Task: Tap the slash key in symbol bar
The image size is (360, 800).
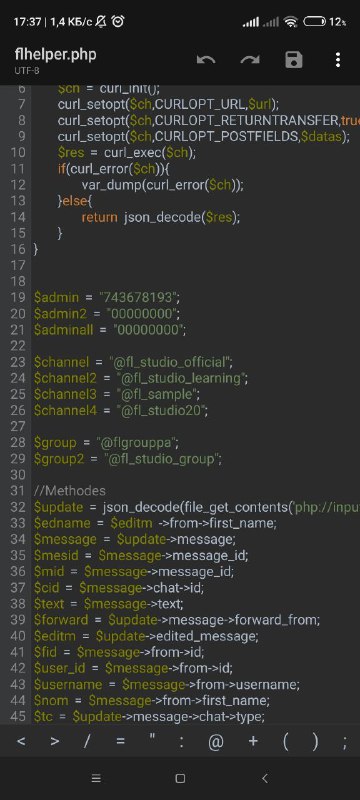Action: click(x=87, y=741)
